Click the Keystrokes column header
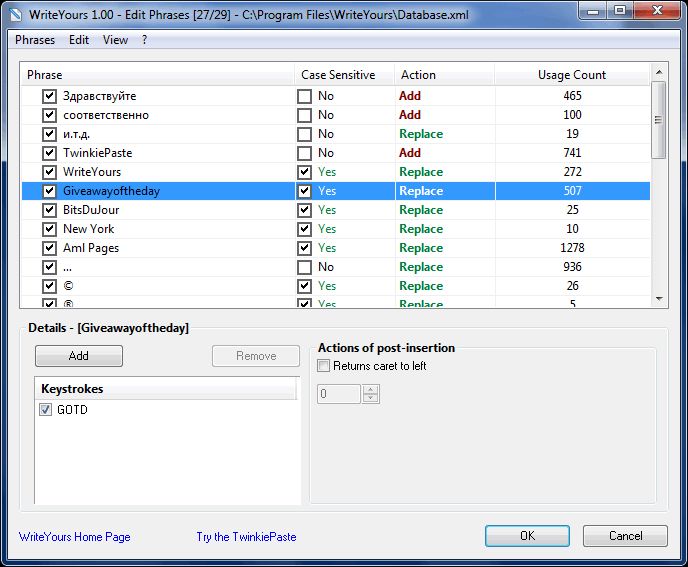688x567 pixels. (166, 389)
